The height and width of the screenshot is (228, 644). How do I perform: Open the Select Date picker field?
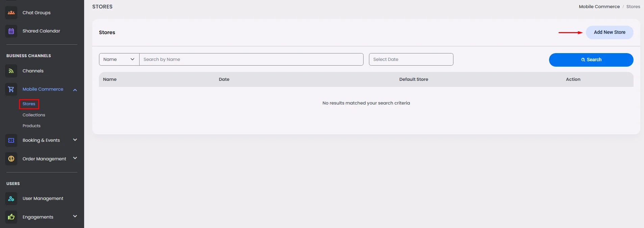411,59
